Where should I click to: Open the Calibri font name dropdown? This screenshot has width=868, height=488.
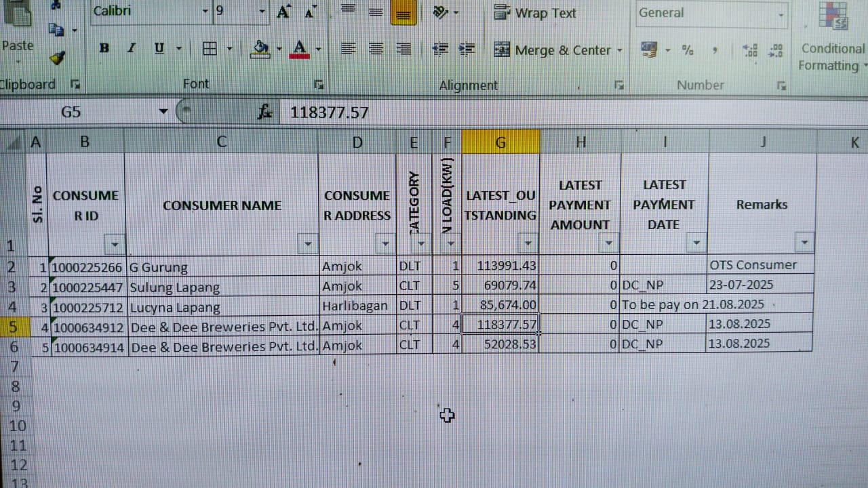205,12
